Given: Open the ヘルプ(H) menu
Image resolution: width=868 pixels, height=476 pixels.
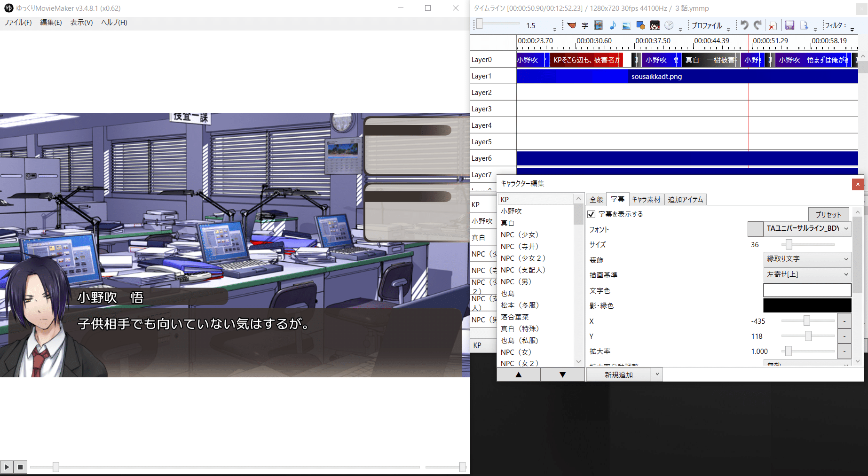Looking at the screenshot, I should 114,23.
